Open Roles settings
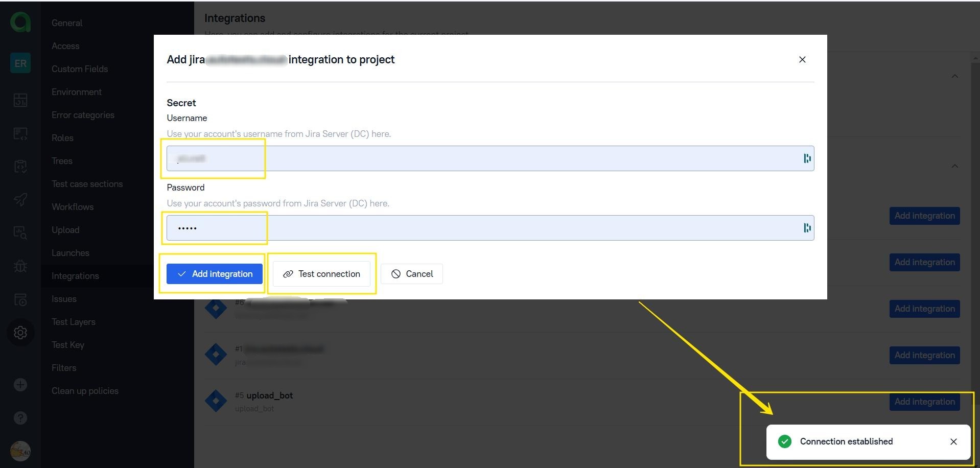This screenshot has width=980, height=468. 62,138
